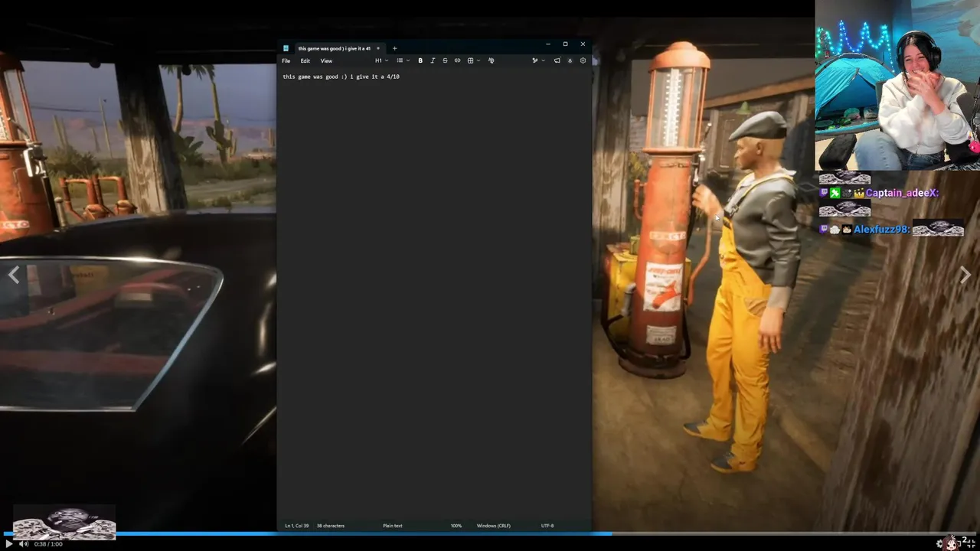This screenshot has width=980, height=551.
Task: Click the 0:38 / 1:00 time display
Action: tap(48, 544)
